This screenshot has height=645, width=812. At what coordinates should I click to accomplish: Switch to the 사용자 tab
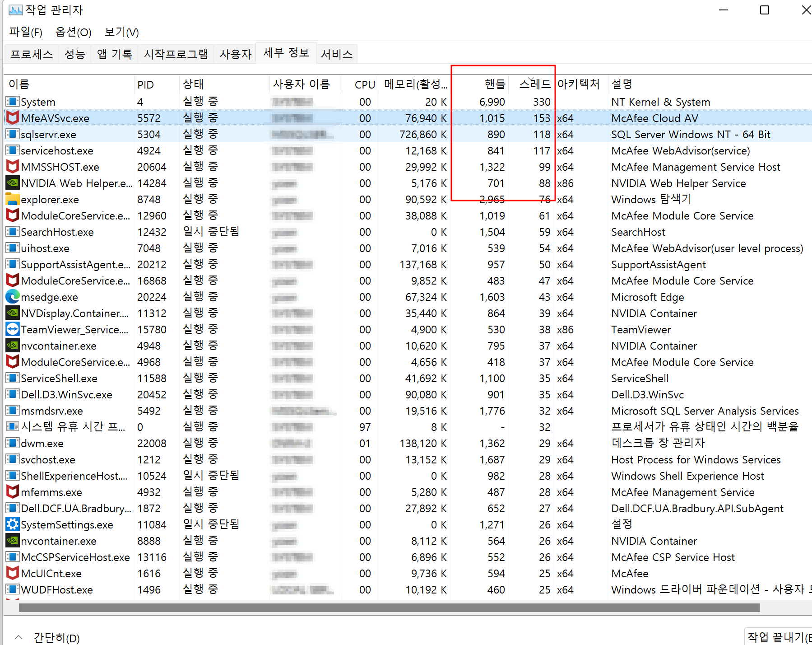235,54
